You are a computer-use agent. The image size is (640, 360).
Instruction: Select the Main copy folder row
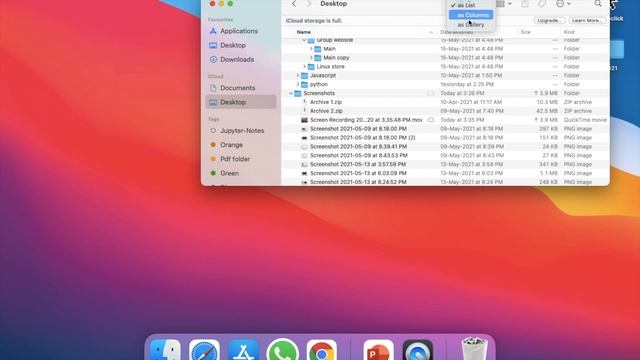click(x=445, y=58)
